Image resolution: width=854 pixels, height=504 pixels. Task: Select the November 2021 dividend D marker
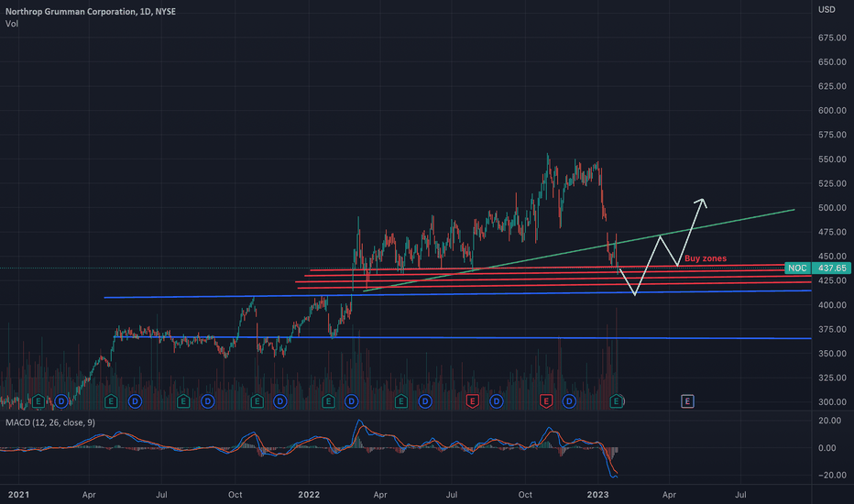280,401
